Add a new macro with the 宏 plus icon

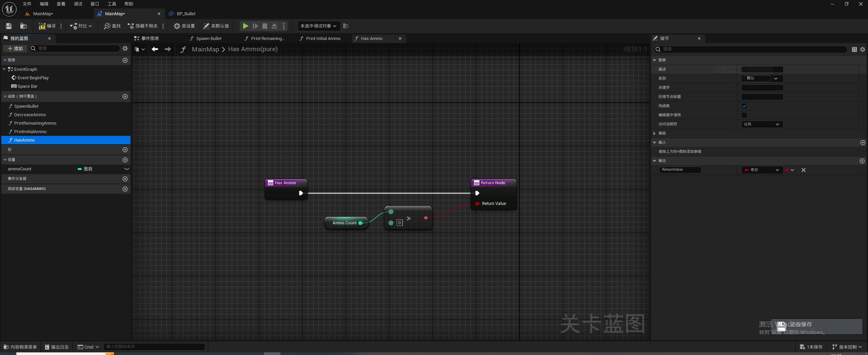tap(125, 150)
